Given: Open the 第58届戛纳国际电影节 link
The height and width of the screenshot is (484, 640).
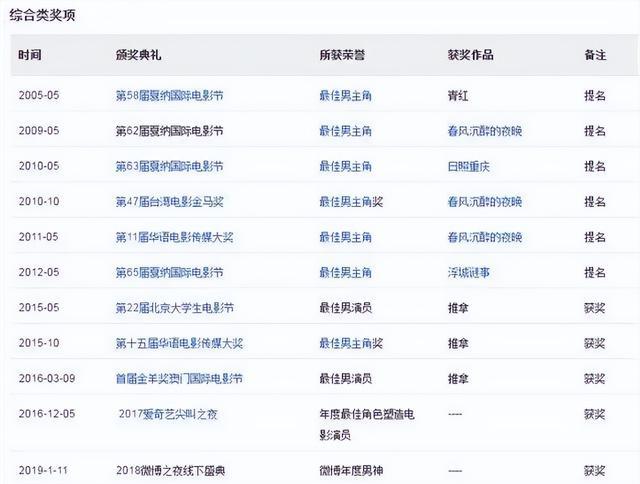Looking at the screenshot, I should (x=169, y=95).
